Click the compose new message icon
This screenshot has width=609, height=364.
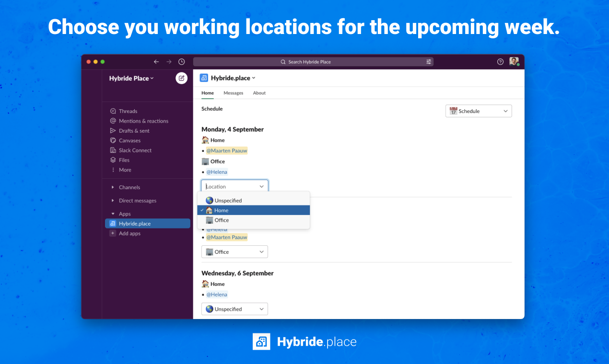182,78
